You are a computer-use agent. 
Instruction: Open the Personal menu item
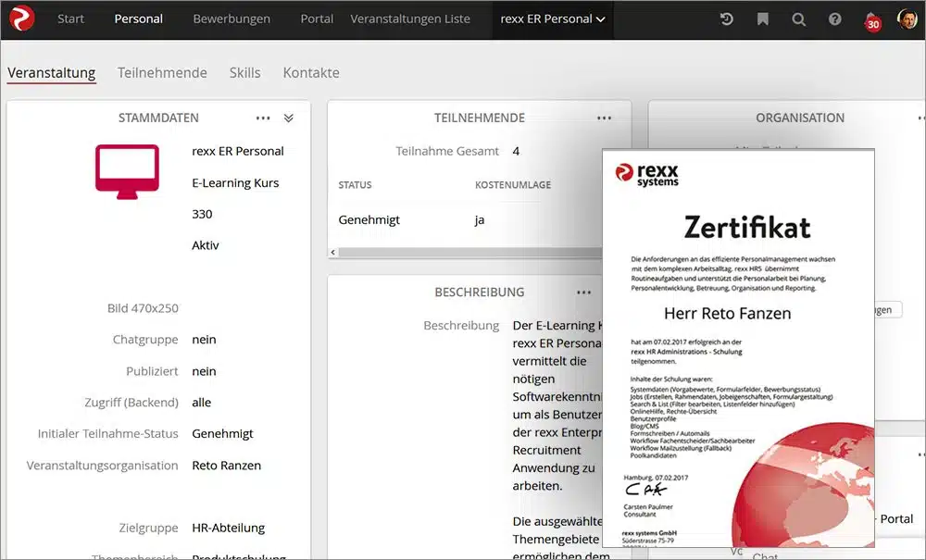pyautogui.click(x=138, y=19)
